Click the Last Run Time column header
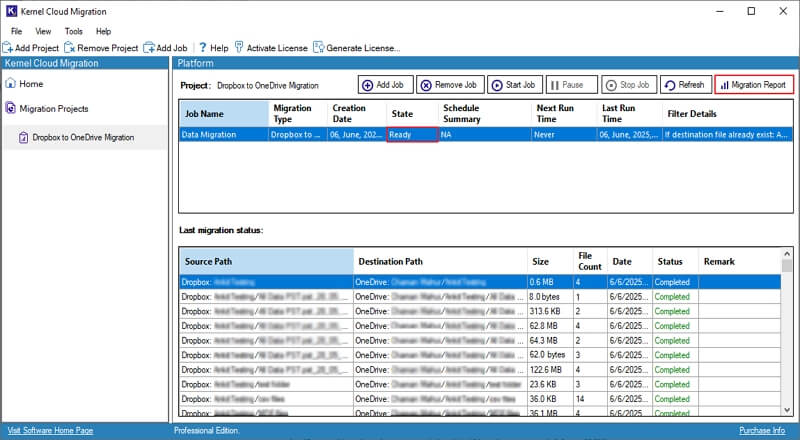The image size is (800, 440). pos(630,113)
